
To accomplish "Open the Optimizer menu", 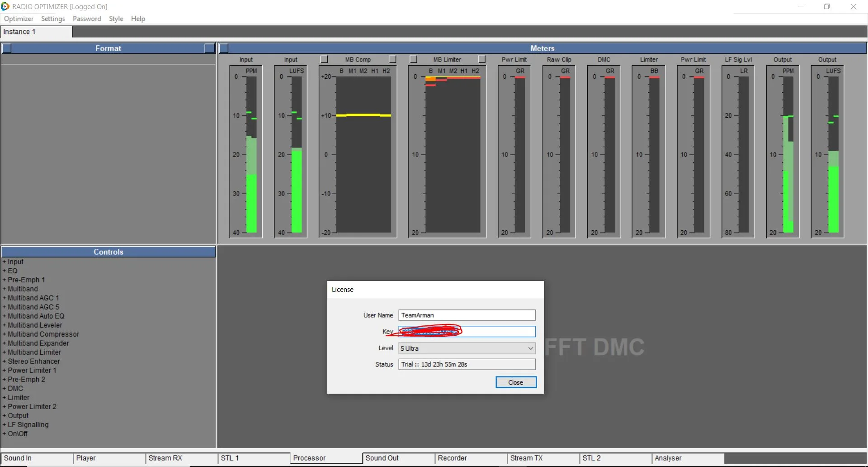I will pyautogui.click(x=19, y=19).
